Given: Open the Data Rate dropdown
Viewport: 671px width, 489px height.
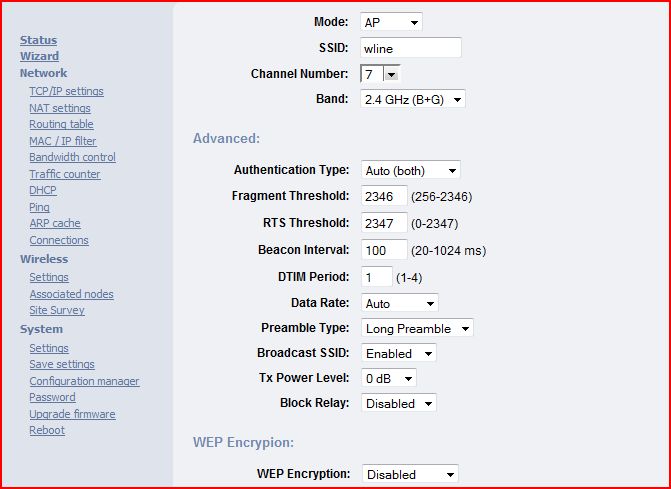Looking at the screenshot, I should coord(399,303).
